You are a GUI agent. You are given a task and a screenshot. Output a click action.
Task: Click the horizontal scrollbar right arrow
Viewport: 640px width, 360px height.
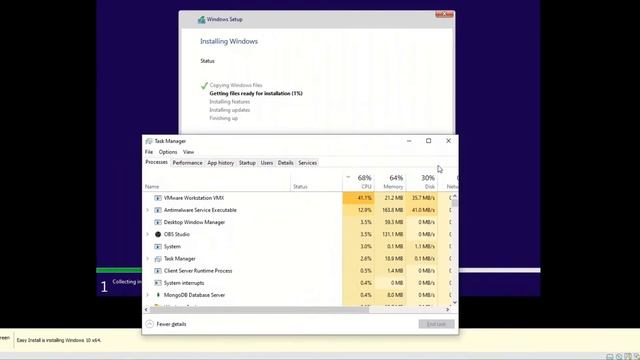[447, 310]
